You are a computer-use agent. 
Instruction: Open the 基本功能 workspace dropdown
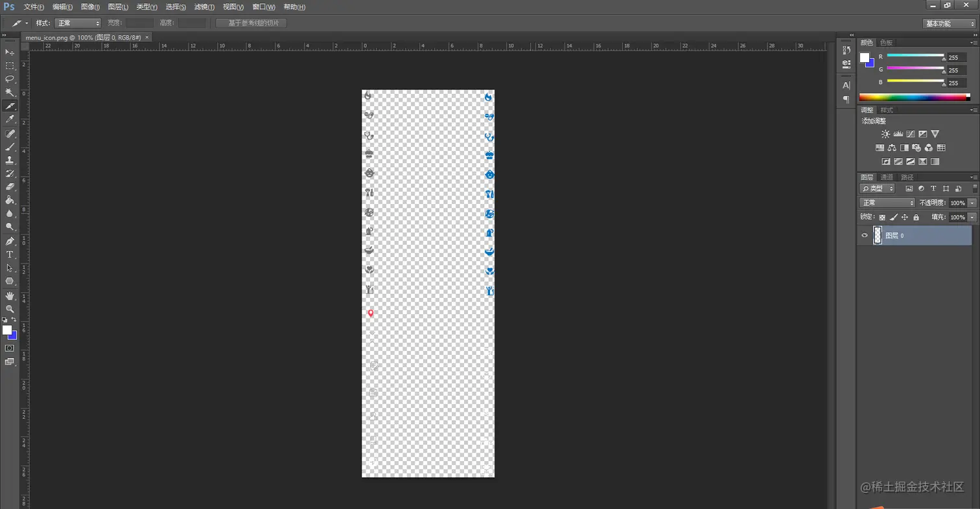[950, 23]
